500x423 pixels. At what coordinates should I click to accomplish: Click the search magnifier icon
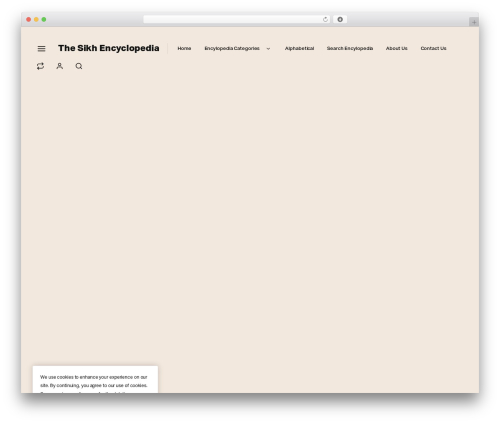[x=79, y=66]
